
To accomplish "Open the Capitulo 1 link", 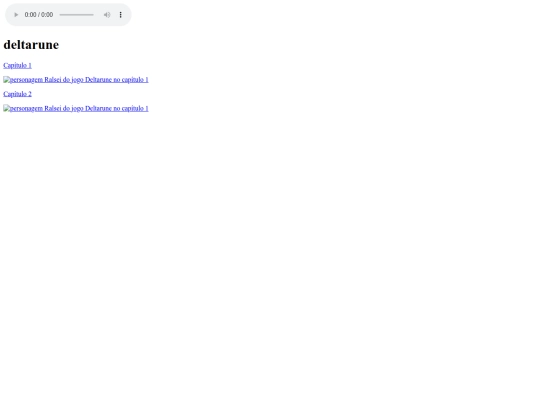I will point(18,65).
